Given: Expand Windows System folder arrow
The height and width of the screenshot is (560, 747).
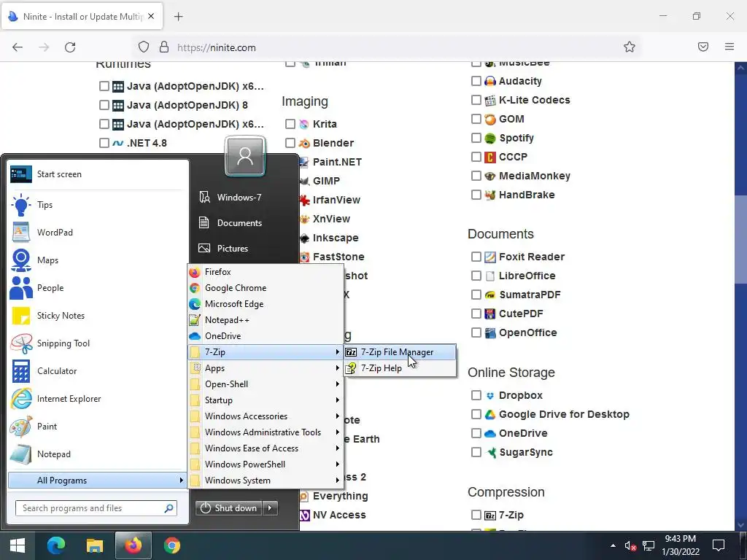Looking at the screenshot, I should pyautogui.click(x=337, y=481).
